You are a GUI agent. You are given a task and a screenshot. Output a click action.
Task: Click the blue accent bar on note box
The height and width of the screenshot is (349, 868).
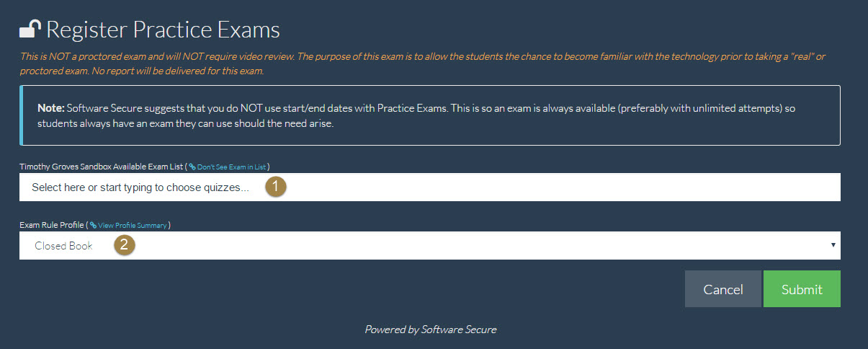click(x=22, y=115)
